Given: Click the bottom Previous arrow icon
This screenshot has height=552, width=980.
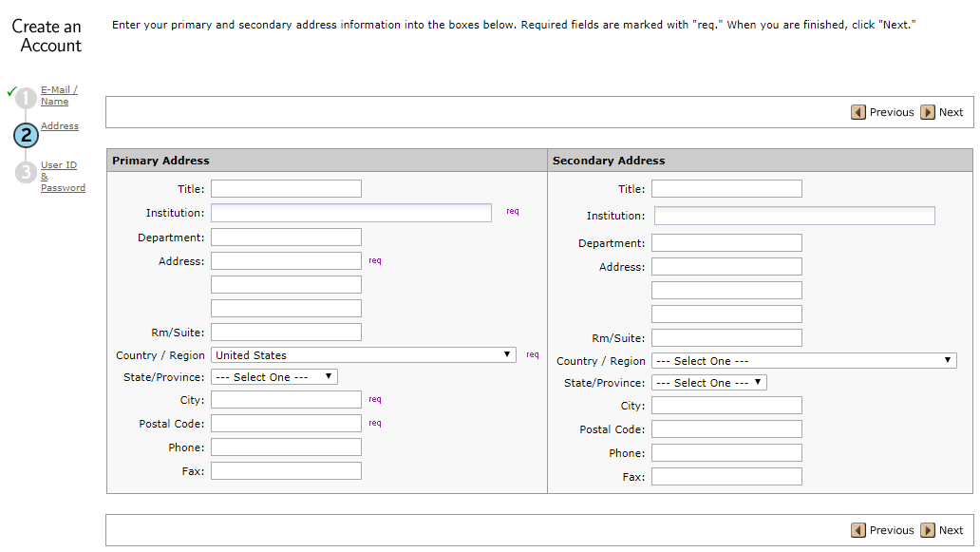Looking at the screenshot, I should [x=858, y=530].
